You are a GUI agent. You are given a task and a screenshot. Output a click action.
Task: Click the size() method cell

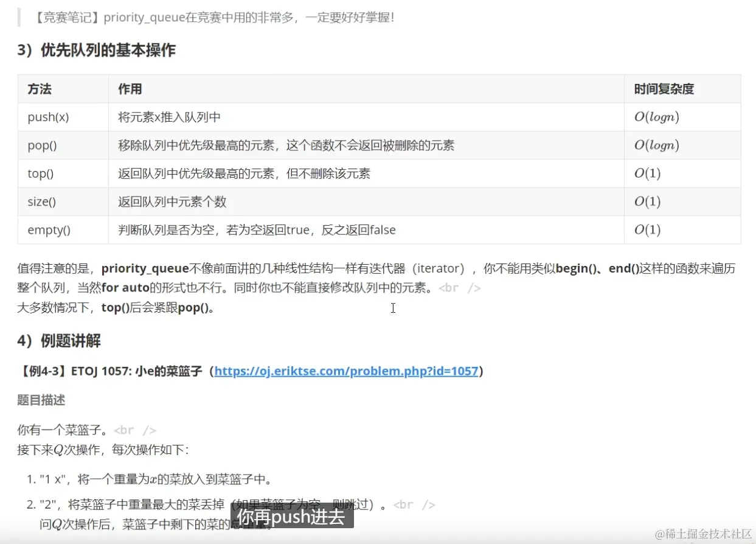click(63, 201)
